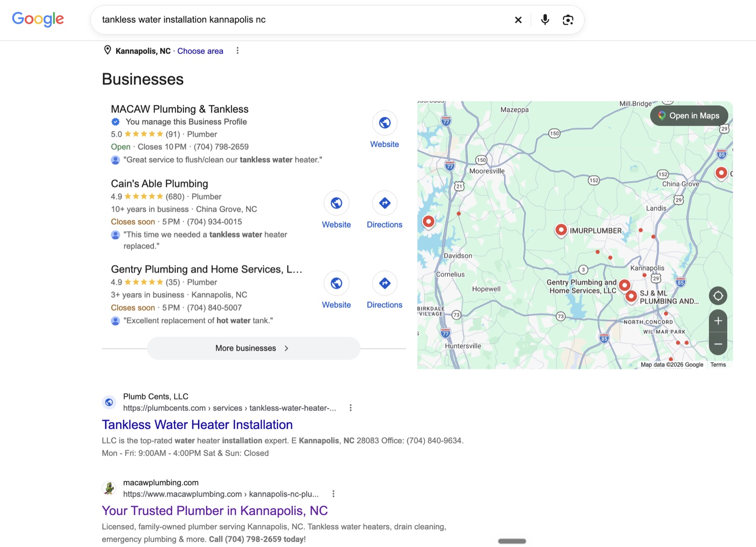Open Tankless Water Heater Installation result
Image resolution: width=756 pixels, height=547 pixels.
click(198, 425)
